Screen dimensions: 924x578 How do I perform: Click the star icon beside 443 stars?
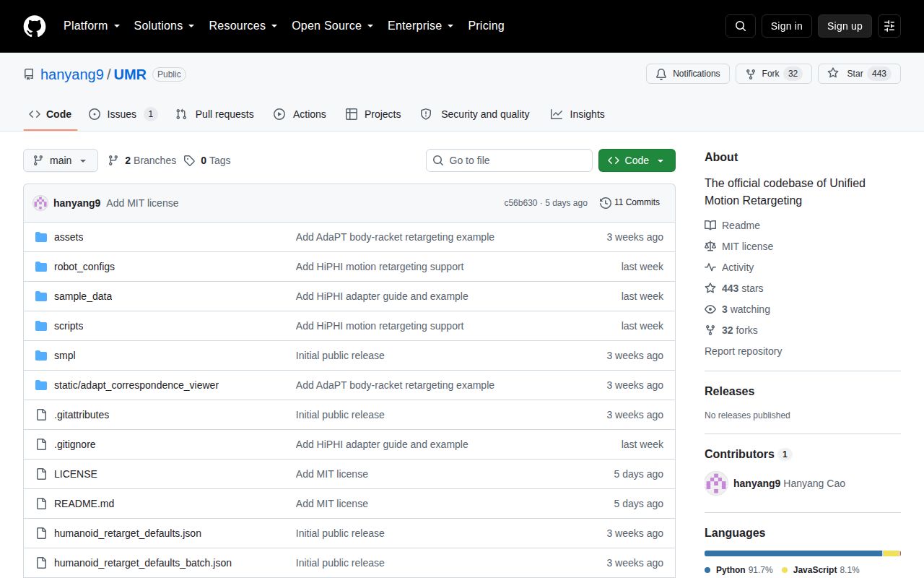pos(710,288)
